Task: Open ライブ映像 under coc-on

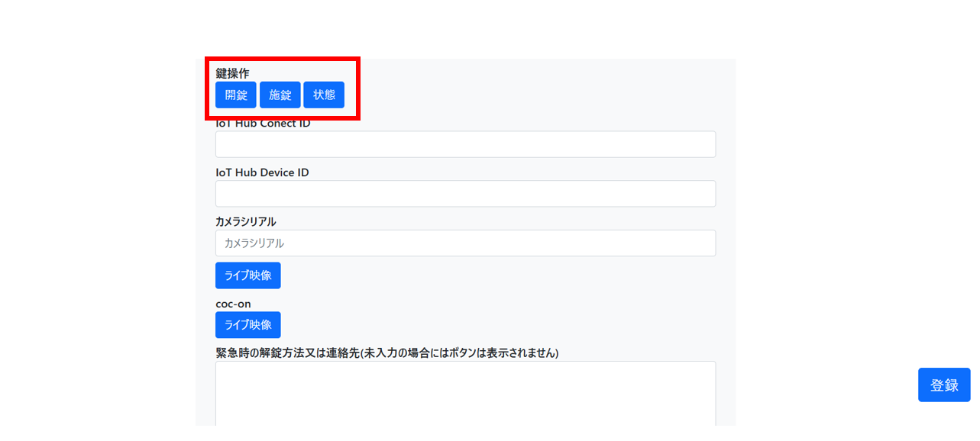Action: pos(248,324)
